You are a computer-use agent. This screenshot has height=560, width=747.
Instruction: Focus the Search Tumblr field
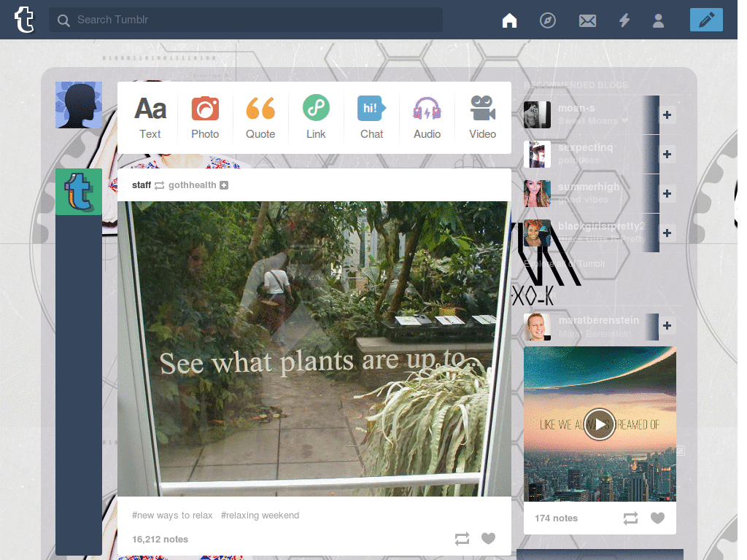click(x=245, y=20)
